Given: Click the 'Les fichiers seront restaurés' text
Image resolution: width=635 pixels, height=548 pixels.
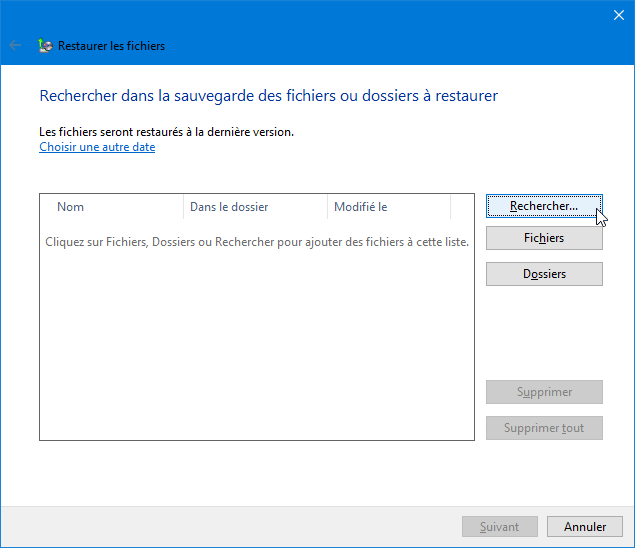Looking at the screenshot, I should click(x=166, y=132).
